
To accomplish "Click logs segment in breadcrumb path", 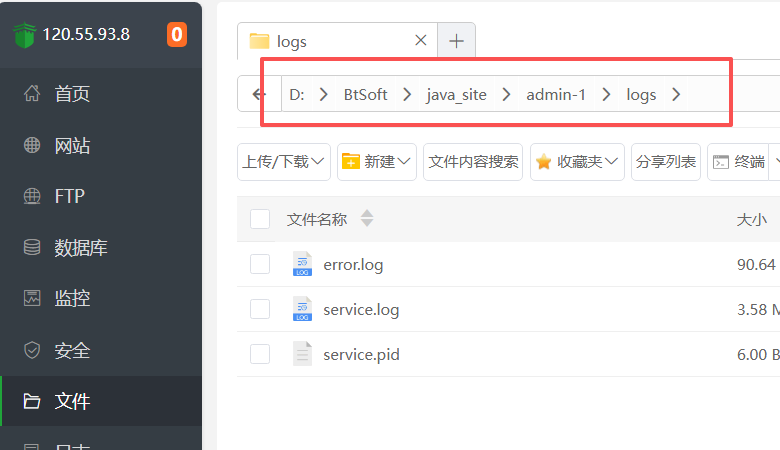I will click(641, 94).
